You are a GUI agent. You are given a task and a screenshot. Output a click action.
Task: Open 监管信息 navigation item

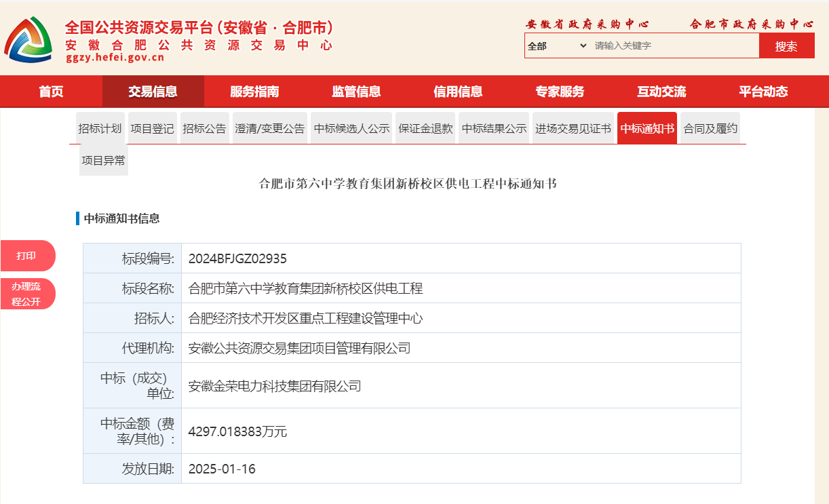coord(356,92)
